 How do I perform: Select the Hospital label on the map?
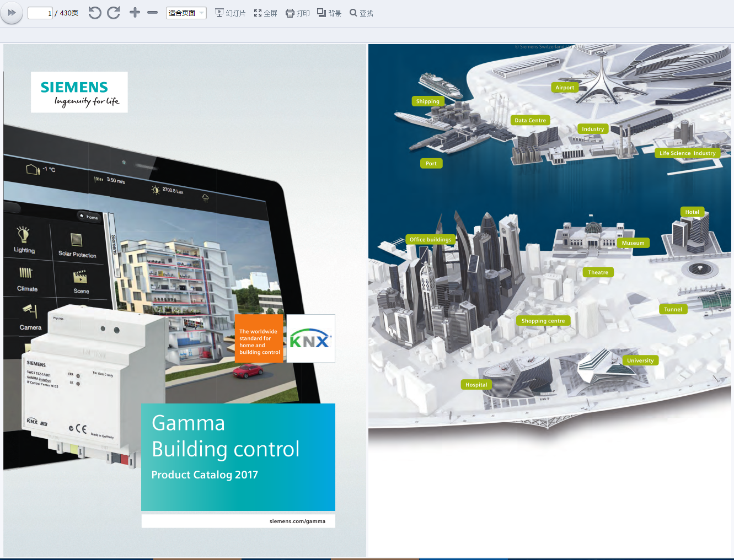point(476,385)
